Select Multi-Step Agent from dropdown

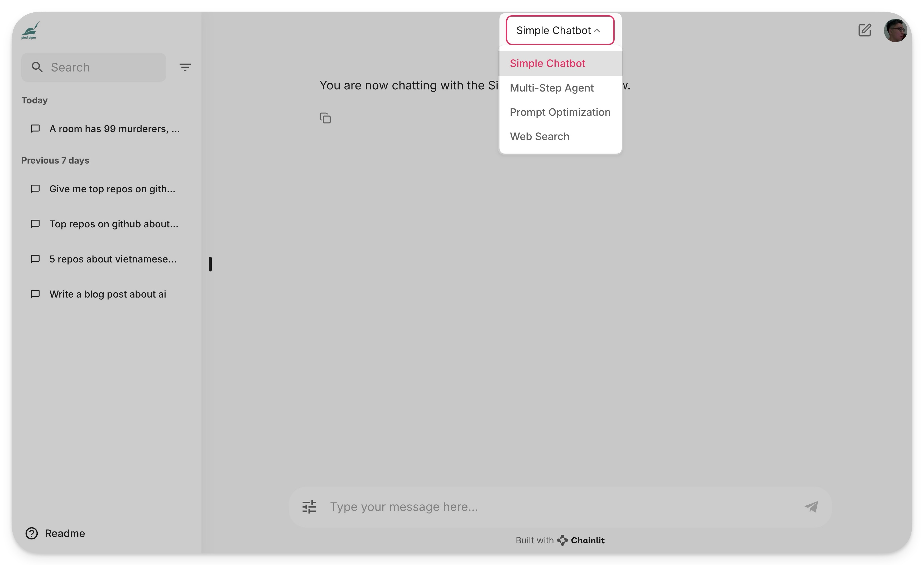(552, 87)
